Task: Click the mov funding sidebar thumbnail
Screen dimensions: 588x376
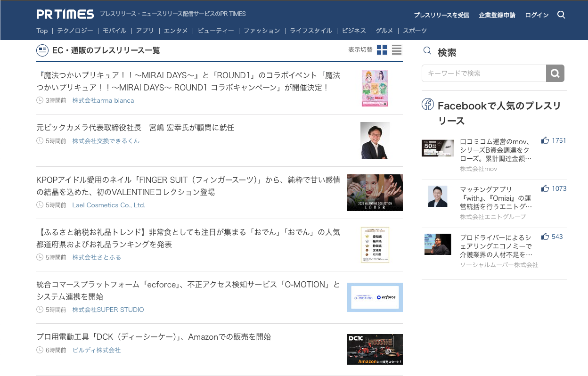Action: (x=438, y=148)
